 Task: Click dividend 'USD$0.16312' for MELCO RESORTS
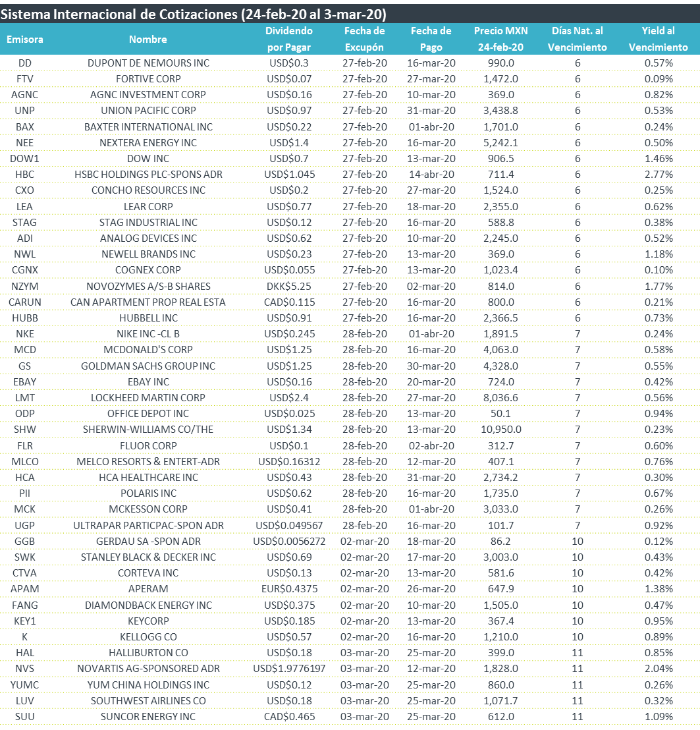(x=289, y=461)
